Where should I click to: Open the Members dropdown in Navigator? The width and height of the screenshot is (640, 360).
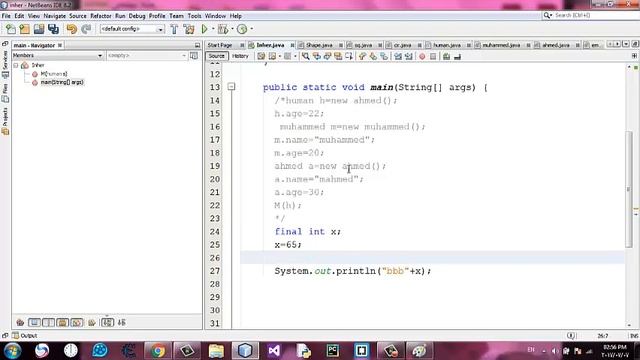coord(58,56)
